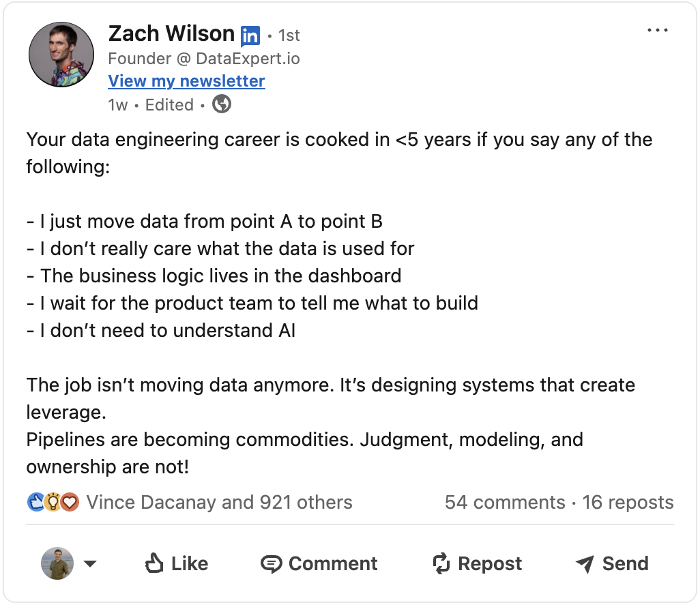Click Vince Dacanay and 921 others
This screenshot has height=607, width=700.
point(219,502)
